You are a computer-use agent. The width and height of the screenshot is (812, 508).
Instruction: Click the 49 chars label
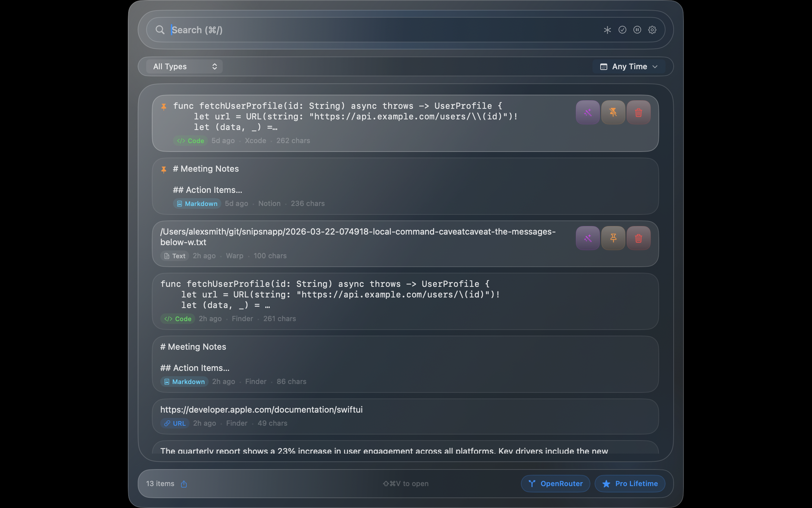[272, 423]
